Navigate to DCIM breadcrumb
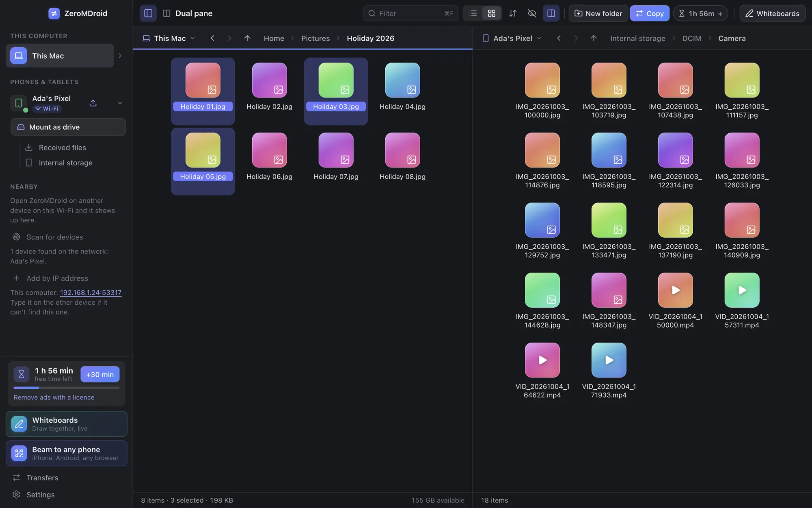 tap(692, 38)
